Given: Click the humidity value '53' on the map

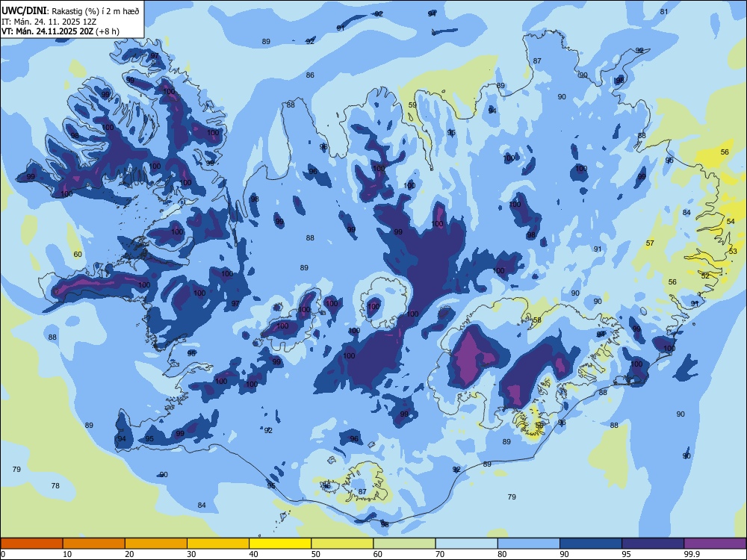Looking at the screenshot, I should [734, 251].
